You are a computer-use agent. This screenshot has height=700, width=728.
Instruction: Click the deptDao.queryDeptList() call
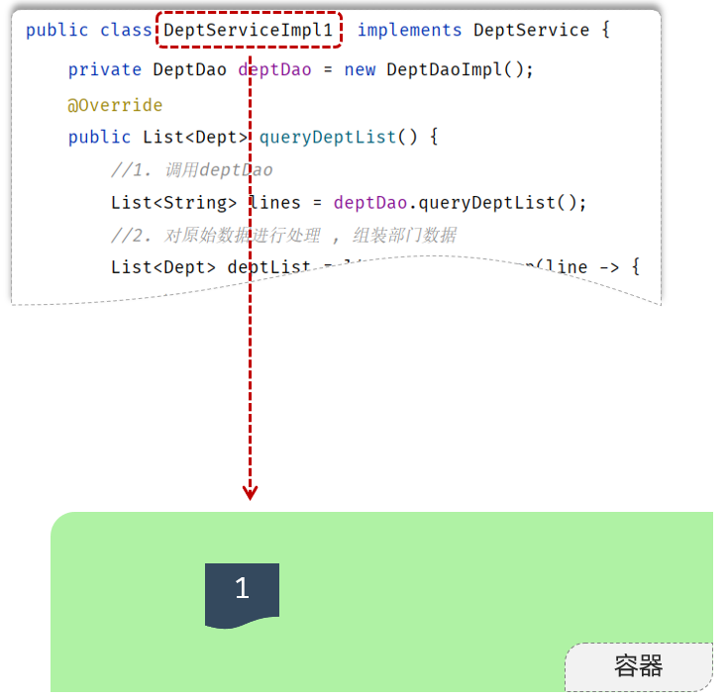tap(460, 202)
